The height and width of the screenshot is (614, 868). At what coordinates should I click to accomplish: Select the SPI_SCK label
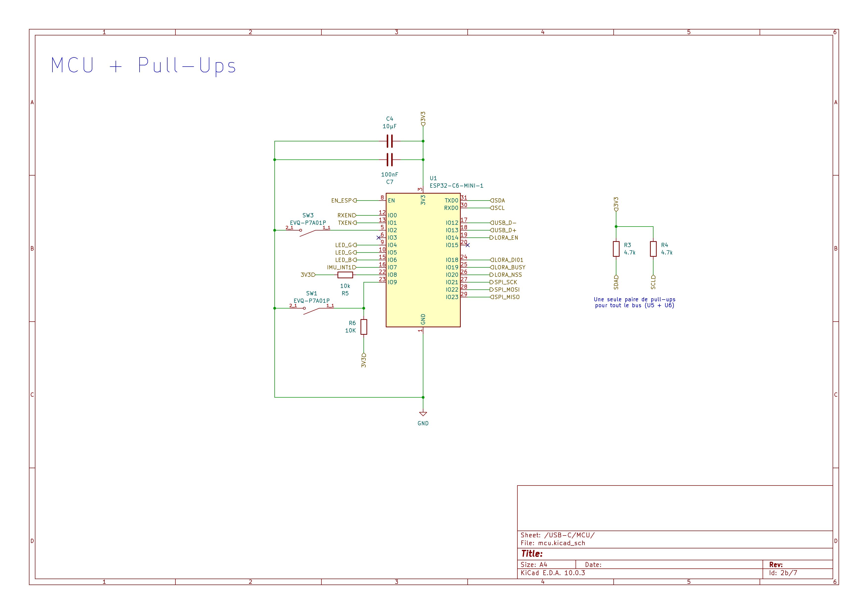(x=504, y=282)
